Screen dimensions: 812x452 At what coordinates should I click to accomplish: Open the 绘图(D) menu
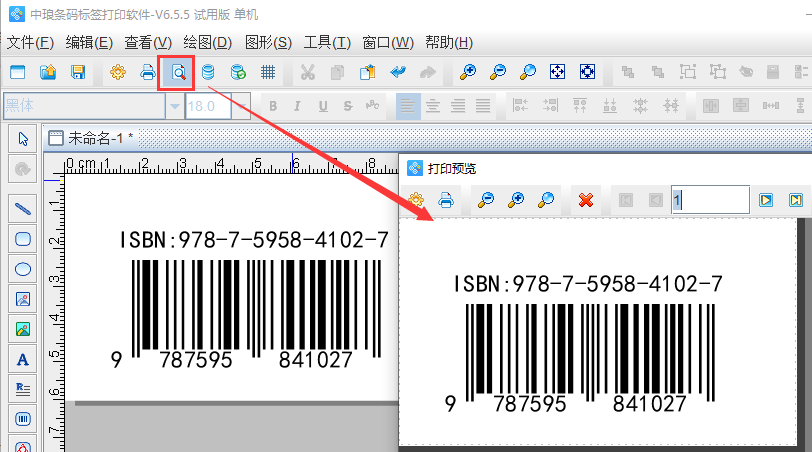207,42
